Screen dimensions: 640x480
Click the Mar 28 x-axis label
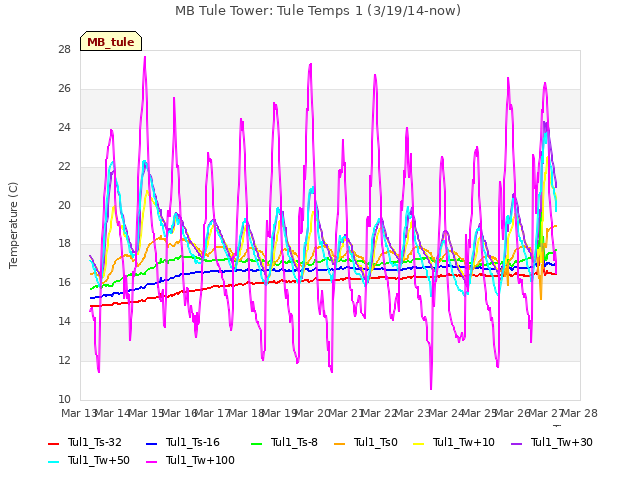point(580,413)
